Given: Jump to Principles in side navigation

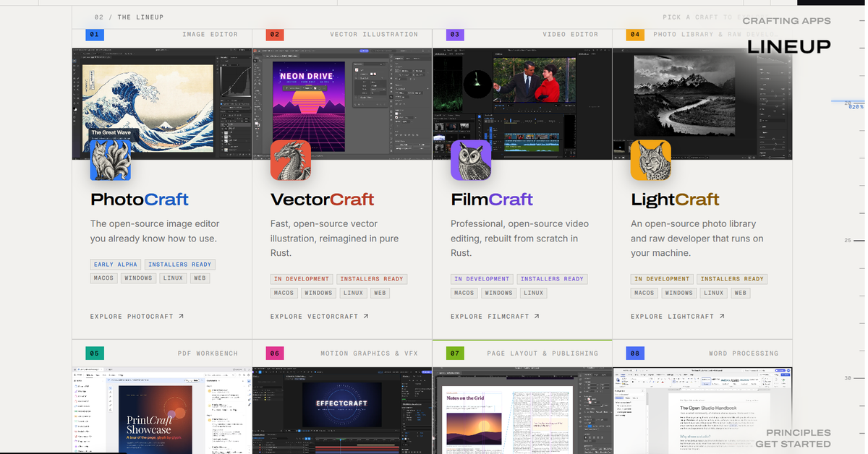Looking at the screenshot, I should click(x=799, y=432).
